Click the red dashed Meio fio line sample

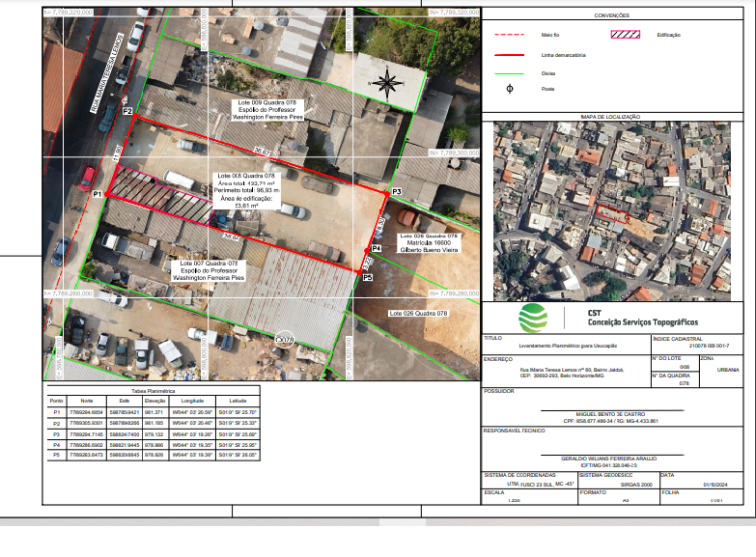[x=509, y=35]
